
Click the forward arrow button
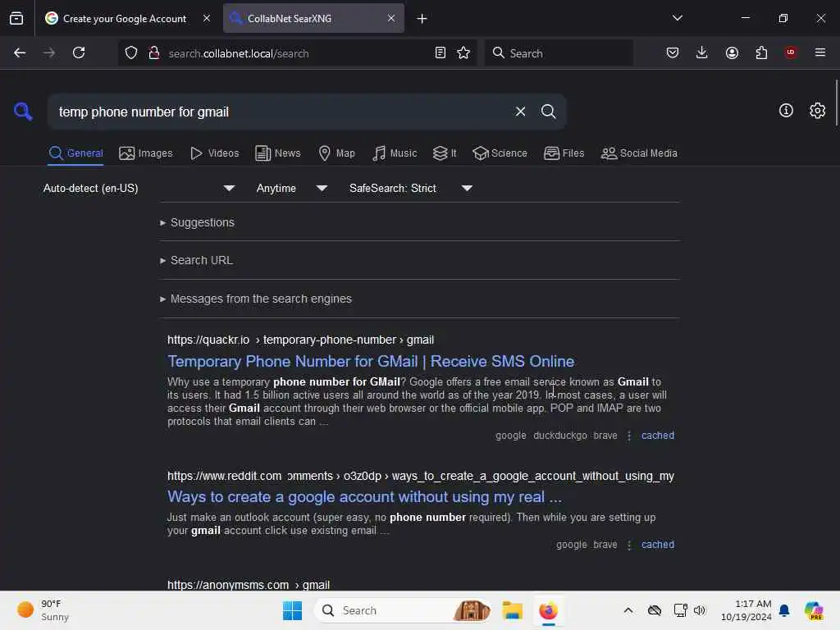click(48, 52)
